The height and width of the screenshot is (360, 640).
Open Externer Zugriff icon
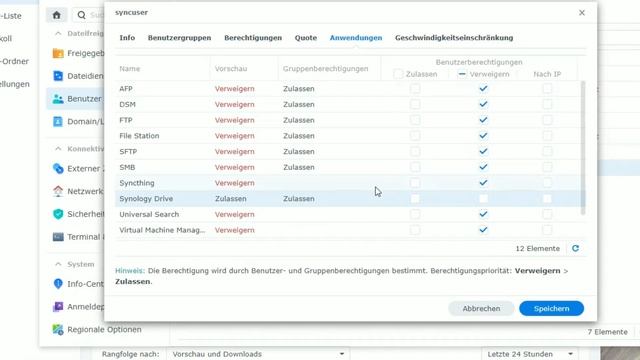(x=58, y=169)
